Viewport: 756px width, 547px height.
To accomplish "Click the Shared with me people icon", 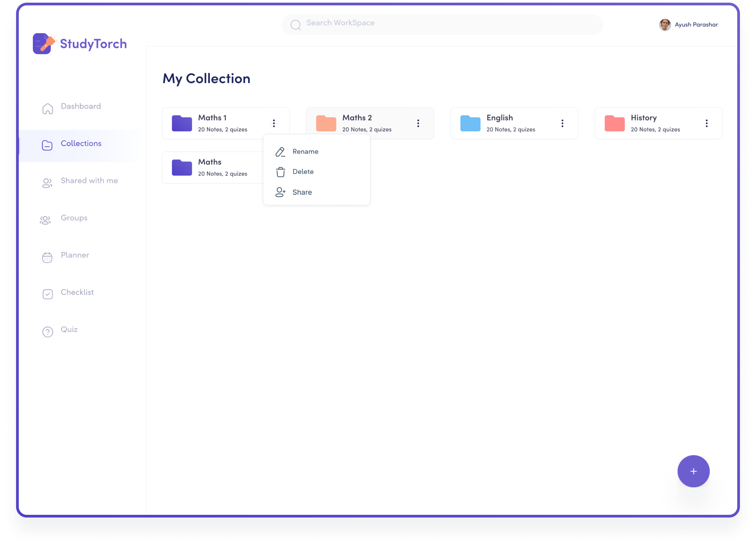I will [x=47, y=183].
